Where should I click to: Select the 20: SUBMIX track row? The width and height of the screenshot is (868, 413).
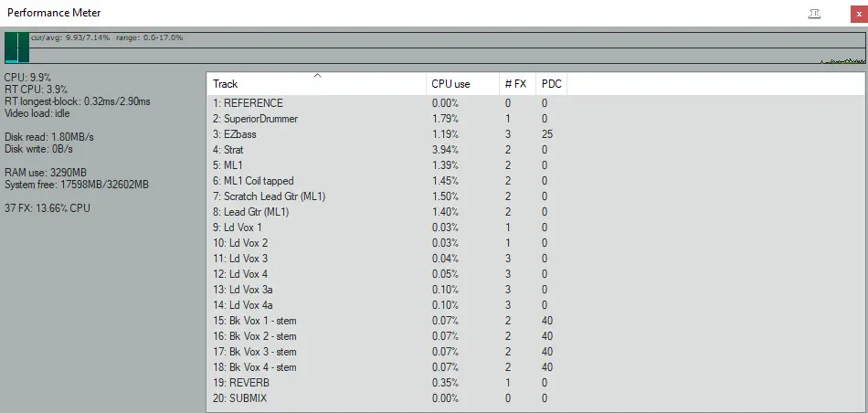535,398
